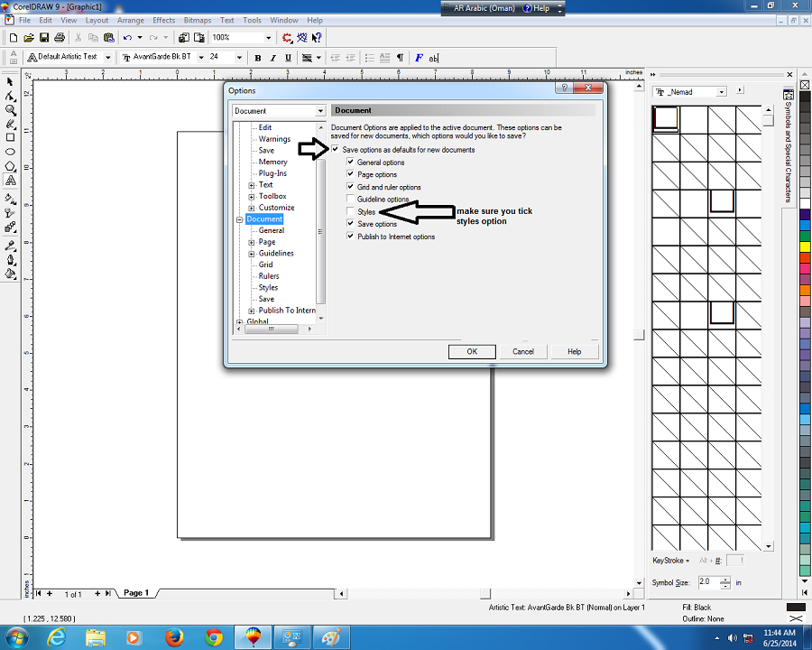Toggle Publish to Internet options checkbox
The height and width of the screenshot is (650, 812).
pos(351,236)
